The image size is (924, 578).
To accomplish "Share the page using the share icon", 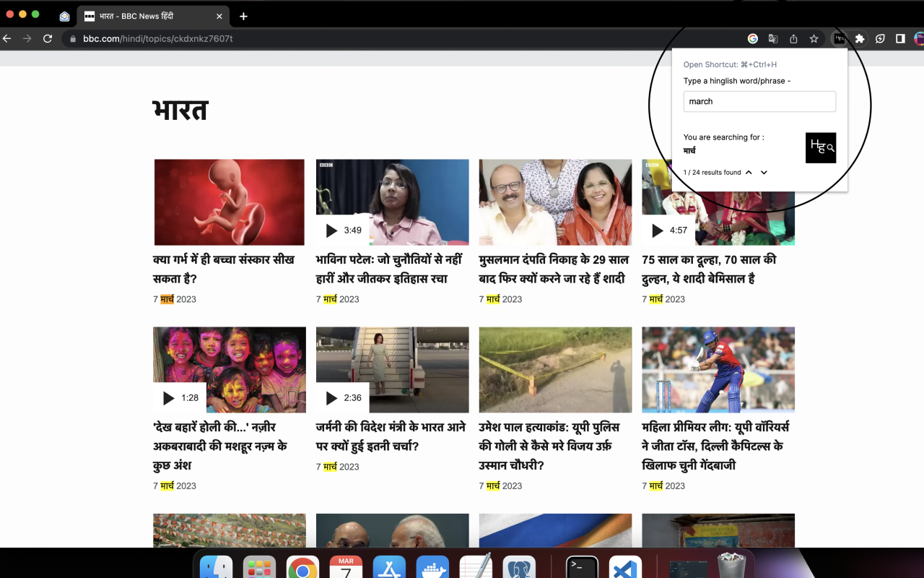I will click(x=793, y=38).
